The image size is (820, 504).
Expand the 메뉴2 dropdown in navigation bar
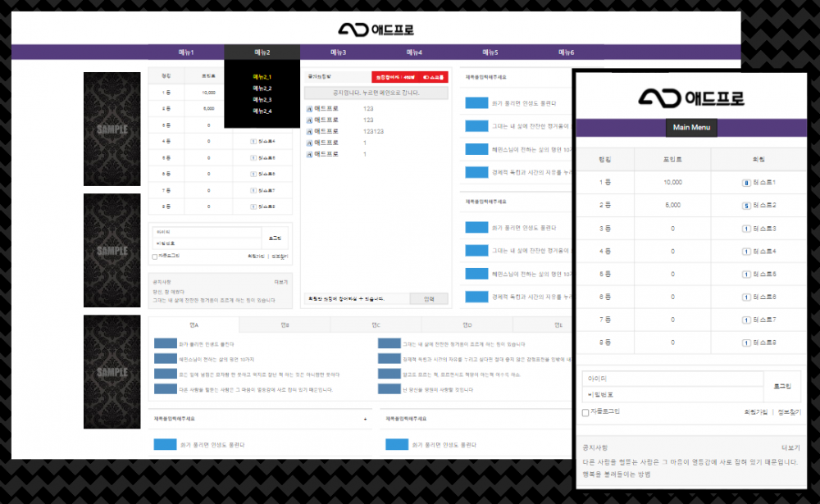262,52
